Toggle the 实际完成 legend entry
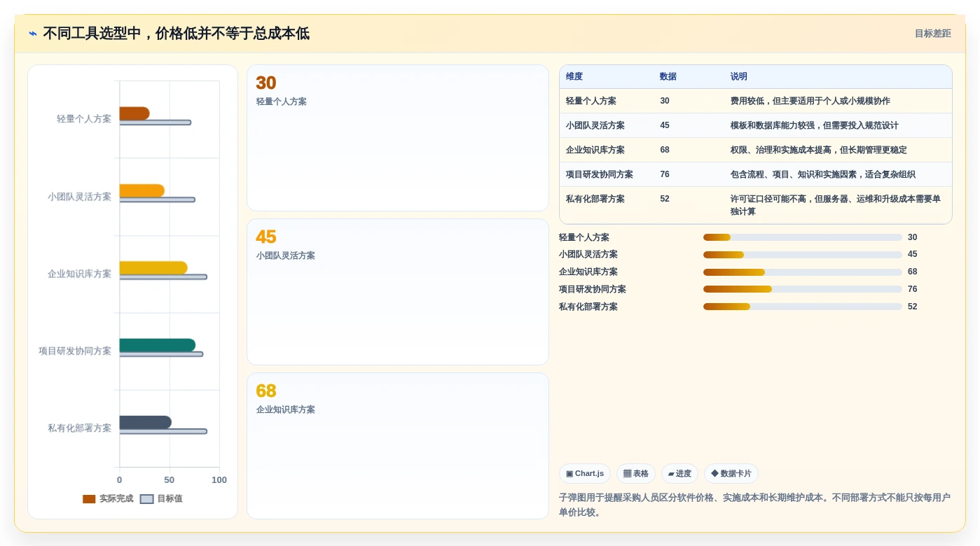Image resolution: width=980 pixels, height=546 pixels. (108, 499)
